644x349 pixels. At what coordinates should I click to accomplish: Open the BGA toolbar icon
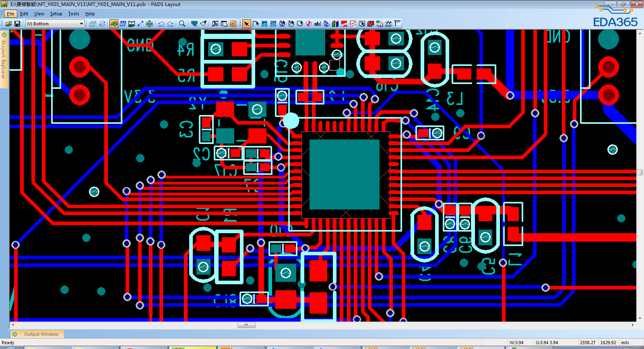(x=149, y=24)
